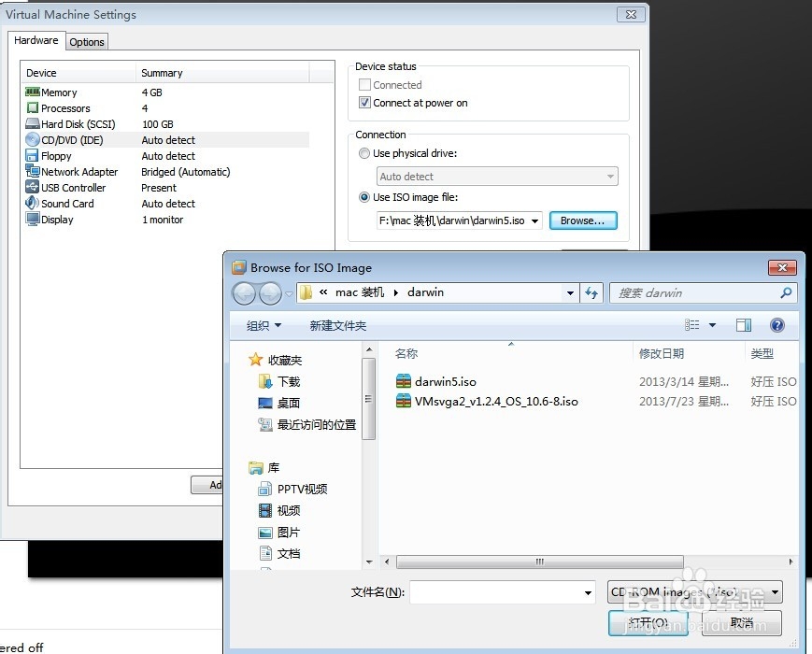This screenshot has width=812, height=654.
Task: Click 新建文件夹 new folder button
Action: pyautogui.click(x=337, y=326)
